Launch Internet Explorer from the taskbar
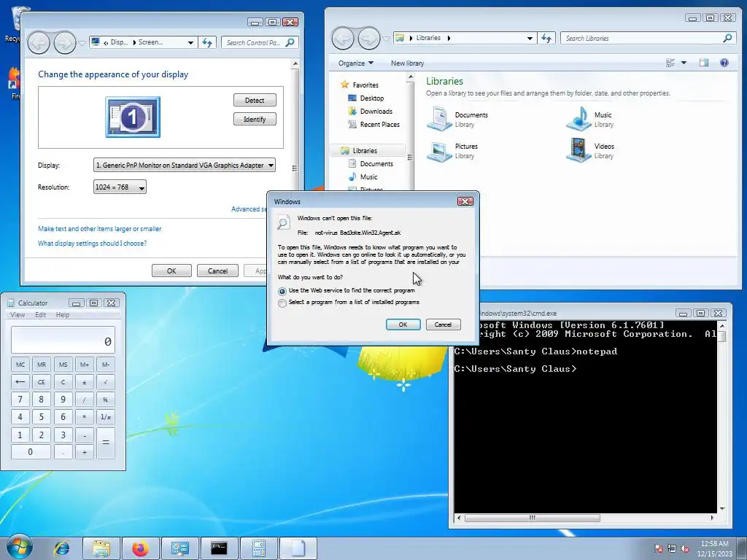This screenshot has width=747, height=560. tap(62, 548)
